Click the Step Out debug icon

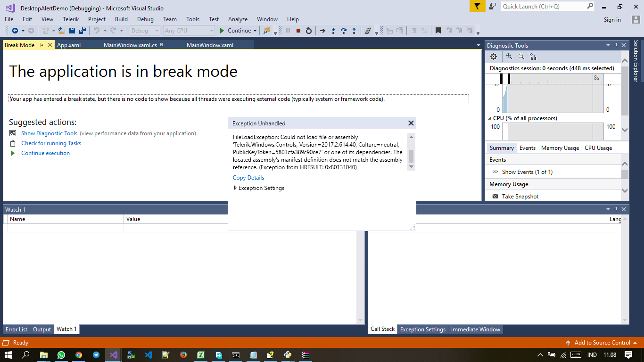[354, 31]
